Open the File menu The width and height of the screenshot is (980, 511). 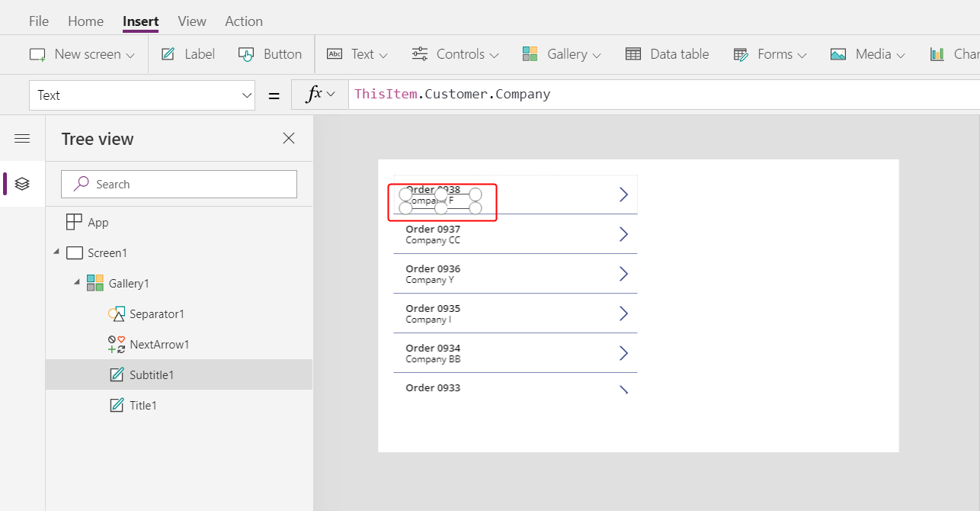pos(39,21)
